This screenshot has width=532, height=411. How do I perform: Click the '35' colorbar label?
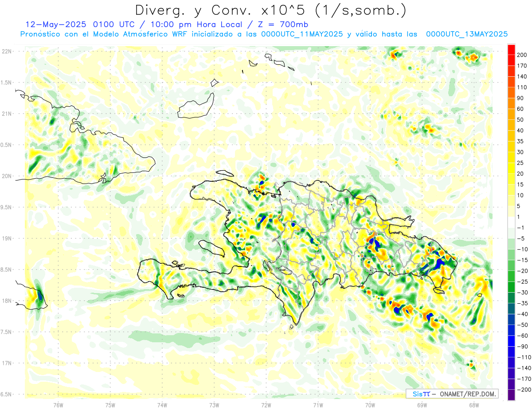coord(521,141)
